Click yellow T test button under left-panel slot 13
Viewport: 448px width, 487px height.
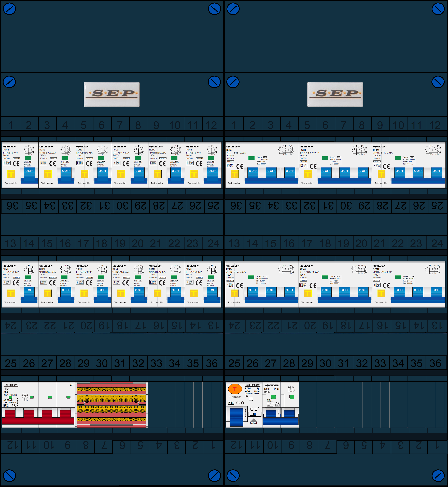(11, 293)
